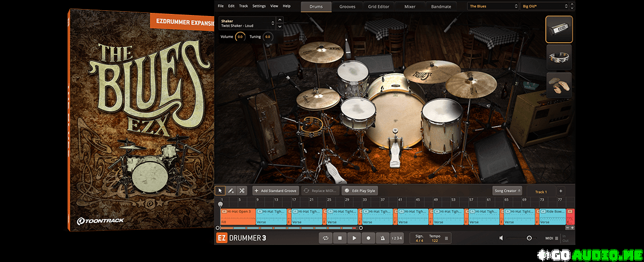Image resolution: width=644 pixels, height=262 pixels.
Task: Choose the scissors split tool
Action: click(x=242, y=191)
